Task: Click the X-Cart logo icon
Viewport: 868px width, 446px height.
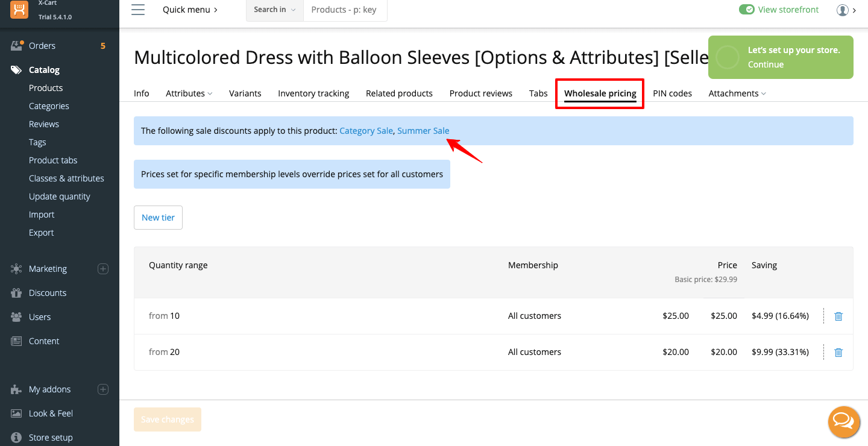Action: coord(19,10)
